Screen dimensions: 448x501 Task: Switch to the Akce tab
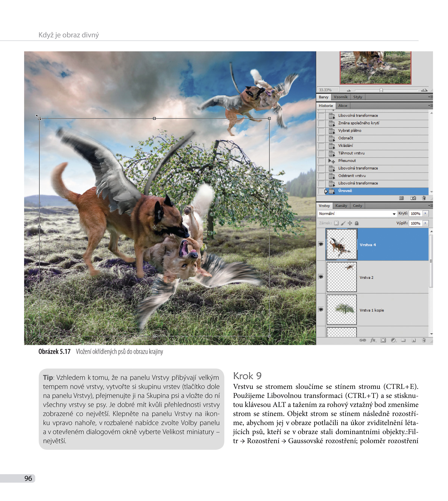343,106
